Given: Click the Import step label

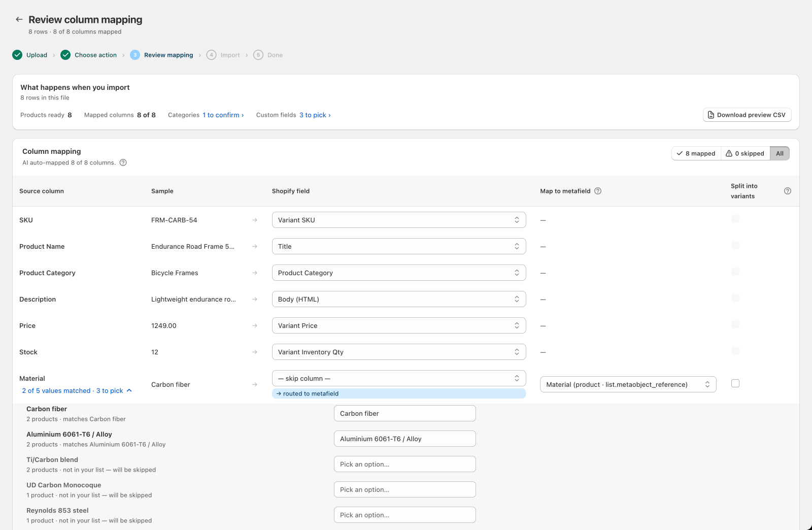Looking at the screenshot, I should tap(230, 55).
